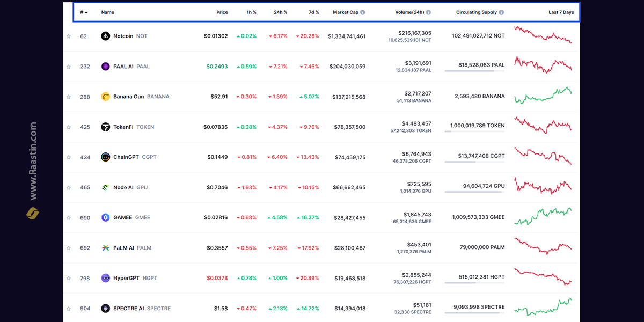Viewport: 644px width, 322px height.
Task: Sort the table by Name column
Action: 107,12
